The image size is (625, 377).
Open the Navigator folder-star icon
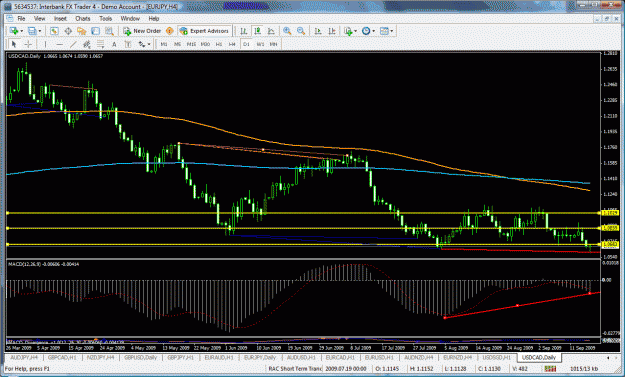pos(82,31)
